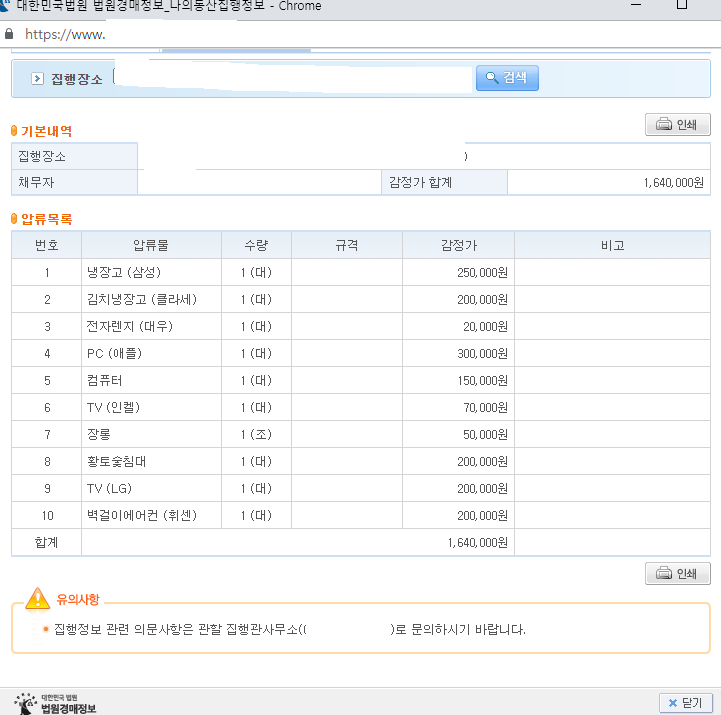
Task: Click the 감정가 합계 label in 기본내역
Action: tap(420, 183)
